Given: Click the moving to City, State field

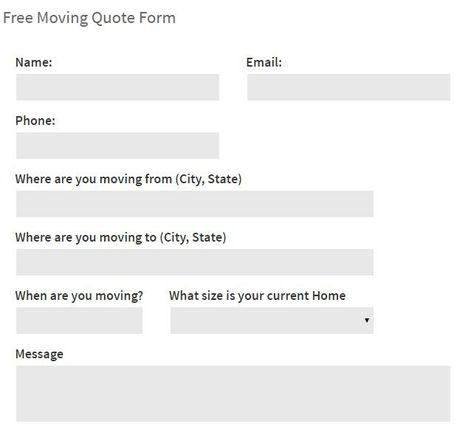Looking at the screenshot, I should (195, 262).
